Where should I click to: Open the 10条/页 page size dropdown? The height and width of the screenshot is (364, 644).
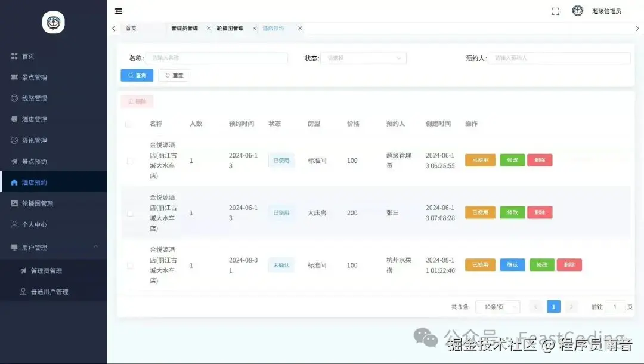(x=497, y=306)
